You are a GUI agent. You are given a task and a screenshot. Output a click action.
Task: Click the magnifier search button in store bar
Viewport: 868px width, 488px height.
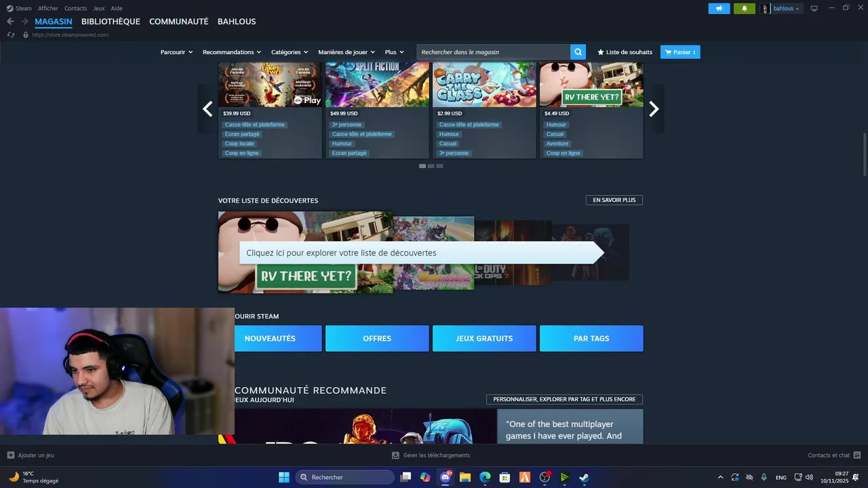[x=578, y=52]
